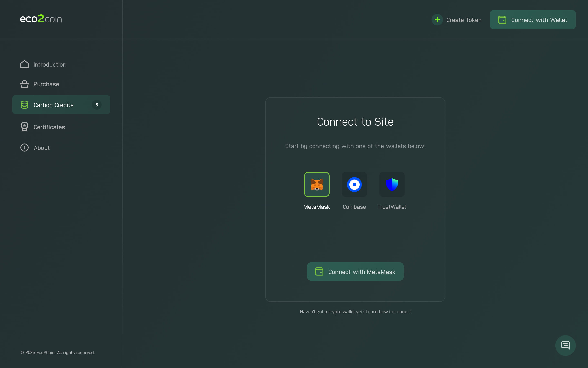Viewport: 588px width, 368px height.
Task: Click the Coinbase label
Action: click(x=354, y=207)
